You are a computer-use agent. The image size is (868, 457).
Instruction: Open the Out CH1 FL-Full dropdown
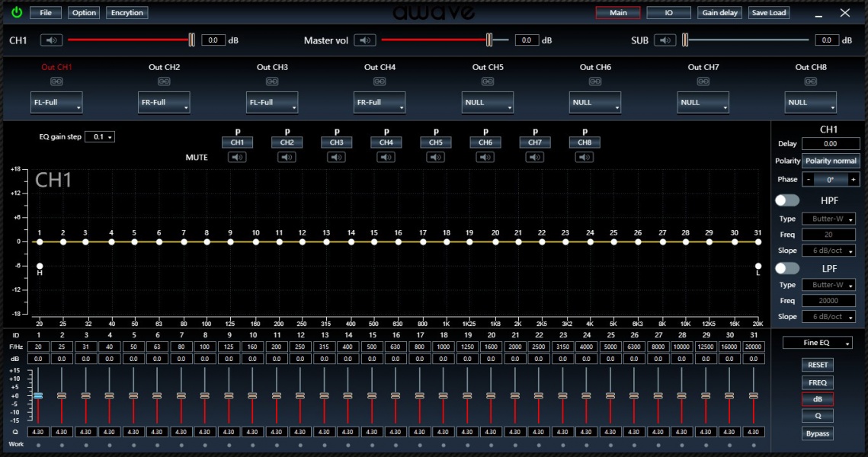(56, 102)
